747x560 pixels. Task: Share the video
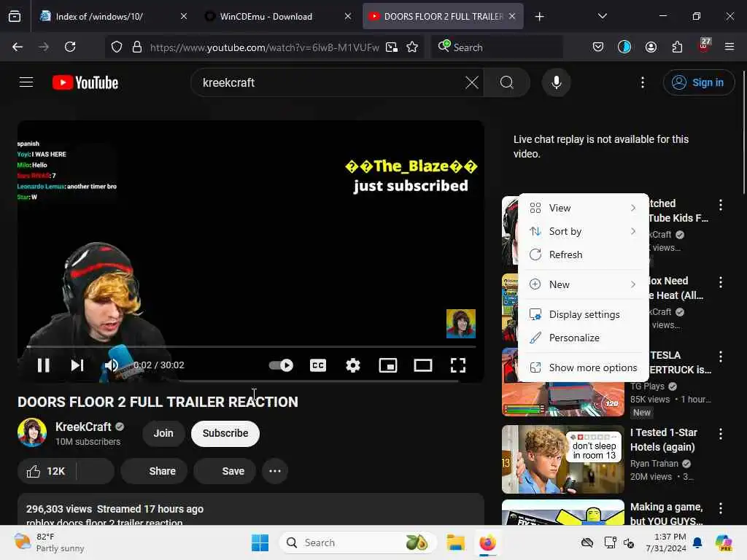tap(154, 471)
